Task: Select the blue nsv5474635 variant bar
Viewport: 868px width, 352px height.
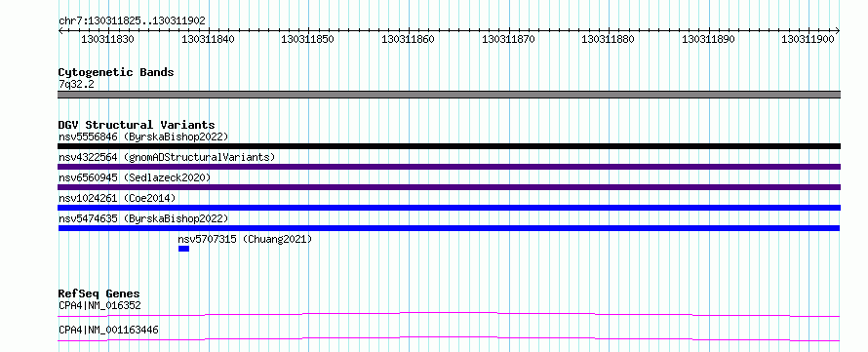Action: (x=449, y=228)
